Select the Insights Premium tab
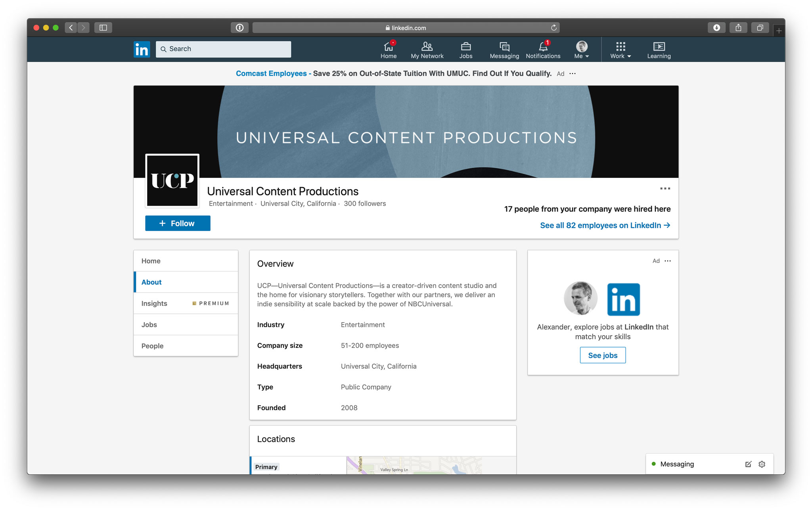Viewport: 812px width, 510px height. pos(186,303)
